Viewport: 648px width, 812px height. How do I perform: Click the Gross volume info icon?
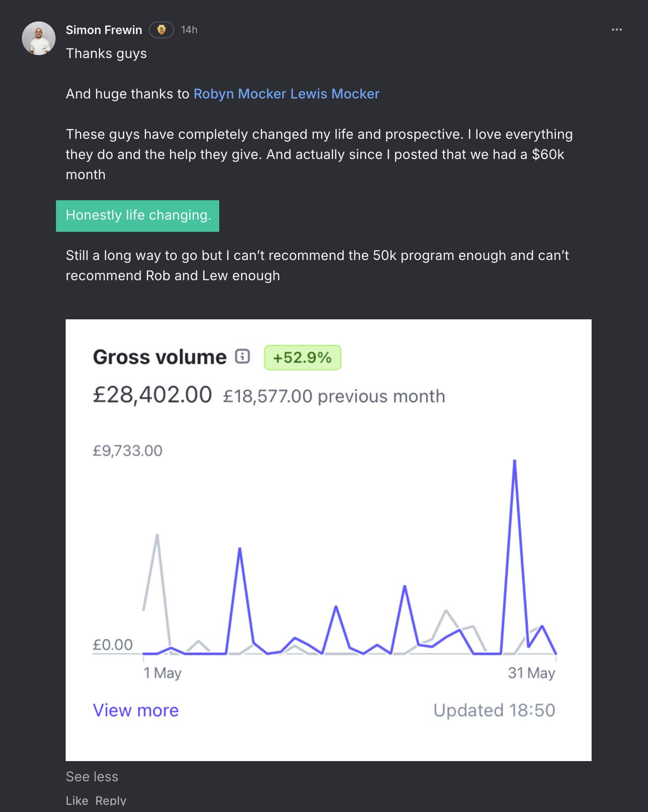242,356
